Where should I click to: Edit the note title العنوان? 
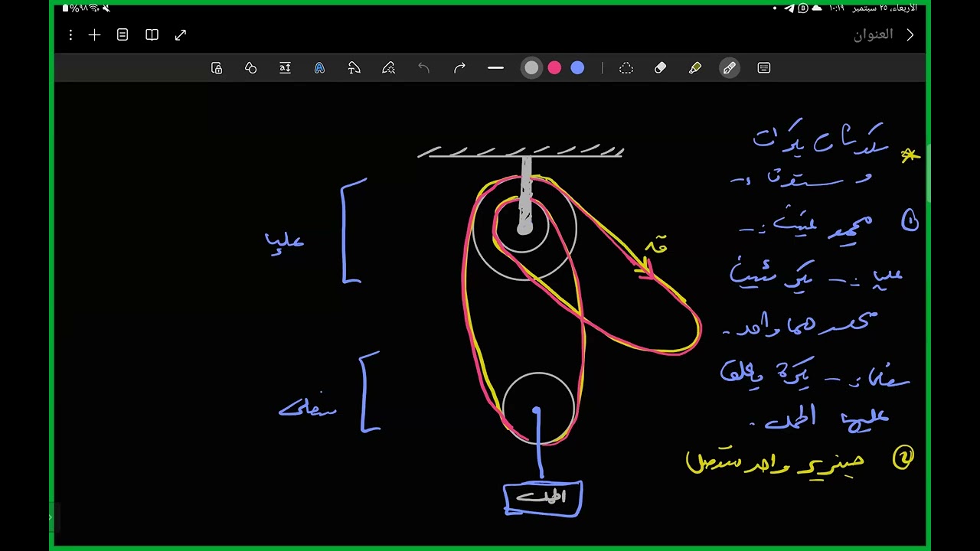click(x=874, y=35)
